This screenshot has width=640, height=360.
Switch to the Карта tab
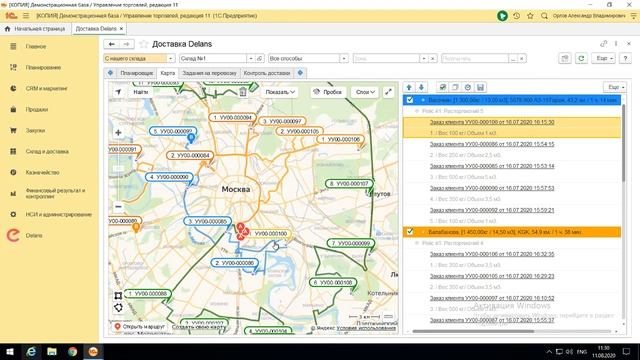(x=167, y=73)
